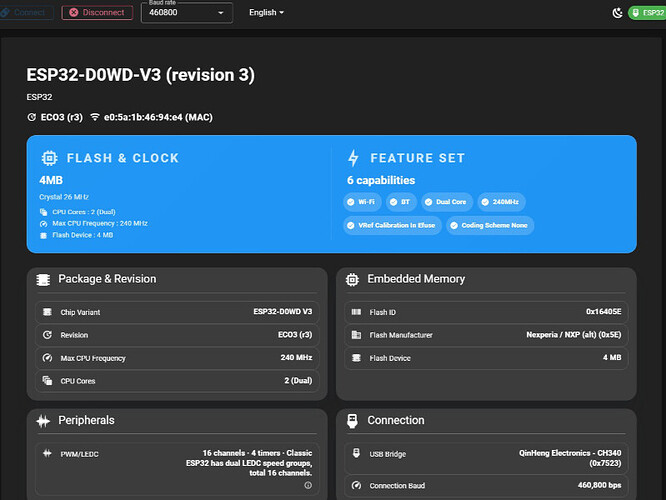Click the 16 channels PWM/LEDC description
This screenshot has height=500, width=666.
tap(249, 463)
